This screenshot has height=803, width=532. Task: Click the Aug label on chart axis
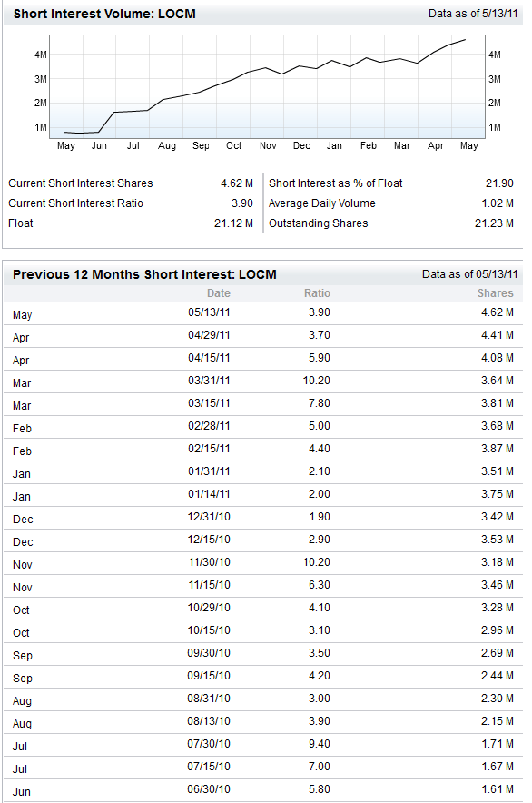point(167,146)
